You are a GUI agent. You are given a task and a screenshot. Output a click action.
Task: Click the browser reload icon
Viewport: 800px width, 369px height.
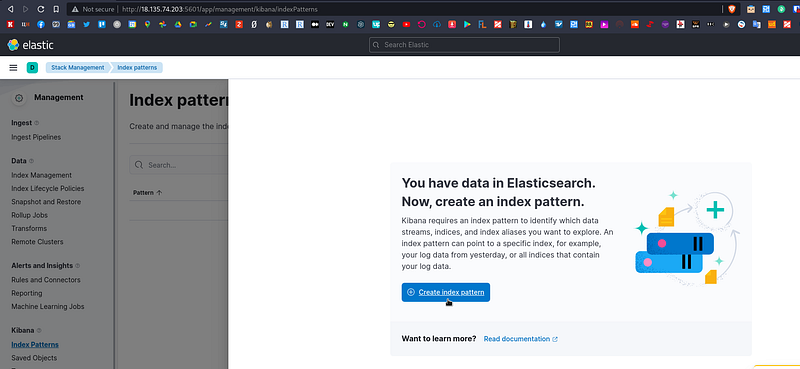pos(41,9)
